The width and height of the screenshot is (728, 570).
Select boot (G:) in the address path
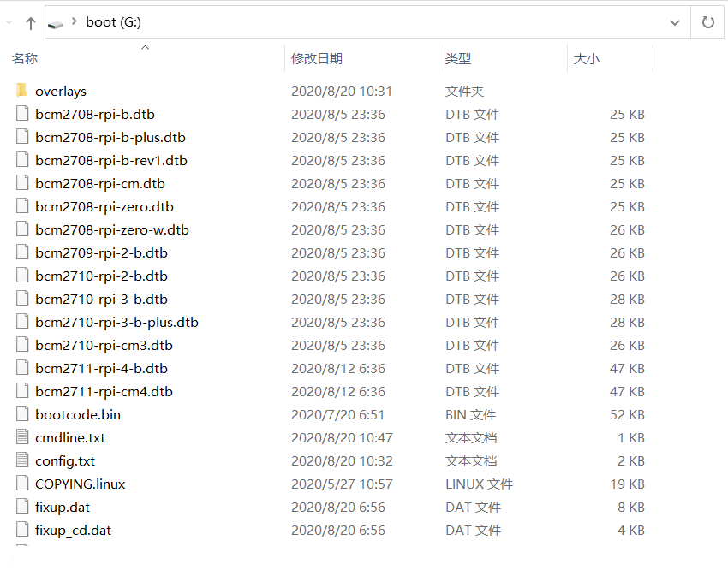pyautogui.click(x=113, y=23)
